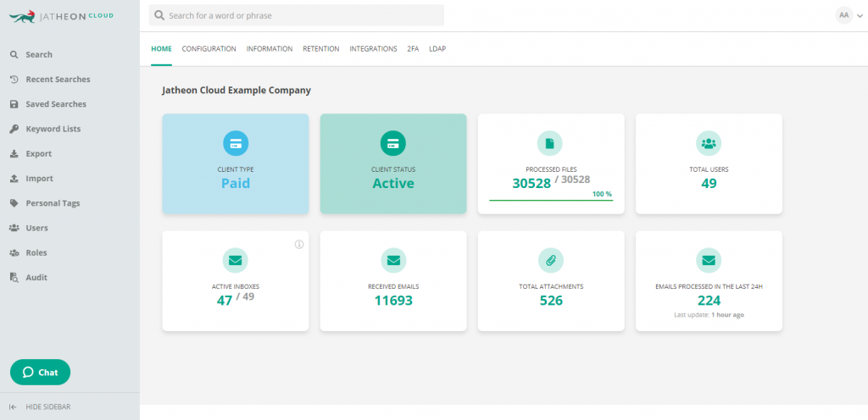Click the 30528 processed files count
Image resolution: width=868 pixels, height=420 pixels.
pyautogui.click(x=531, y=184)
